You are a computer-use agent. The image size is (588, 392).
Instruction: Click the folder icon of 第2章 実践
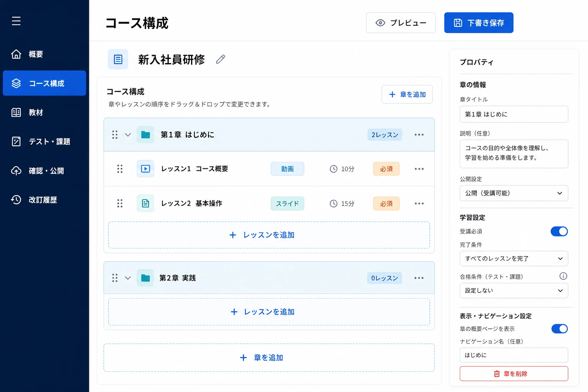click(x=145, y=278)
